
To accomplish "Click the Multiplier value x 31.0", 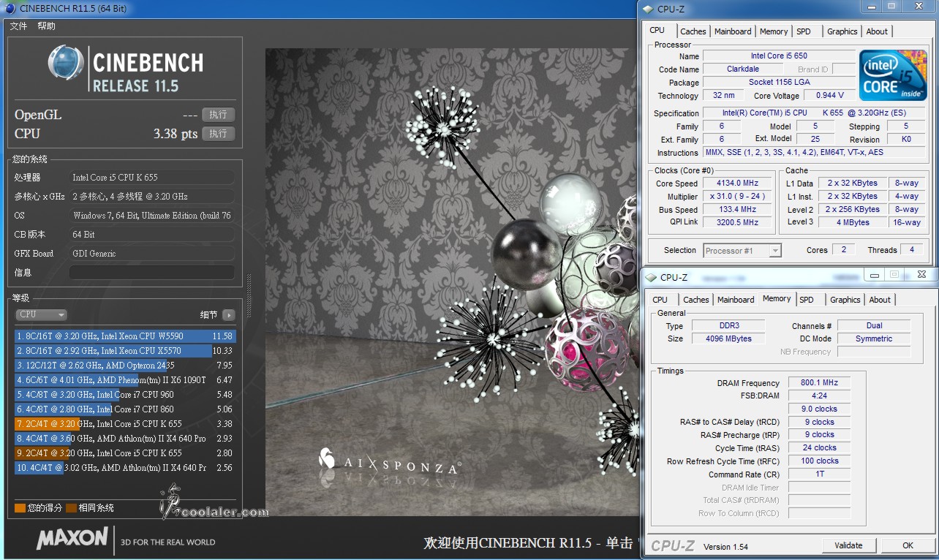I will [x=737, y=197].
